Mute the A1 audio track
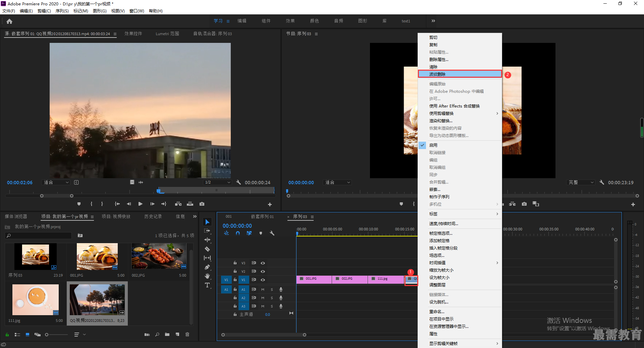 tap(263, 289)
